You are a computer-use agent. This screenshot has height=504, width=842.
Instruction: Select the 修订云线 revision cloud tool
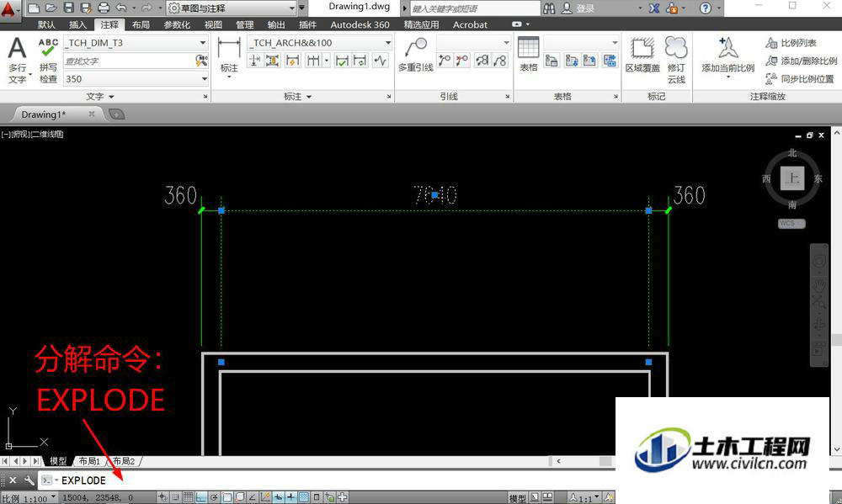676,59
